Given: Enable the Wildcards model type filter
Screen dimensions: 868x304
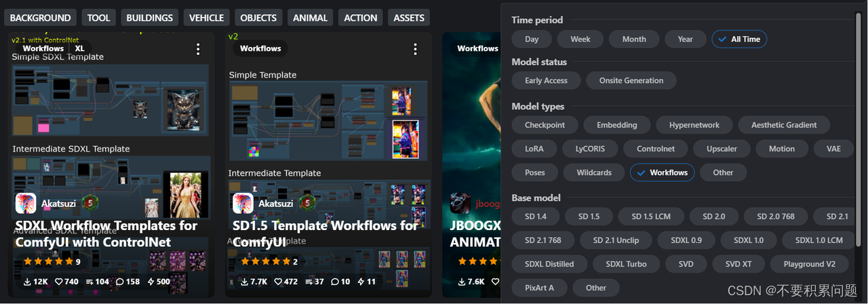Looking at the screenshot, I should pyautogui.click(x=594, y=172).
